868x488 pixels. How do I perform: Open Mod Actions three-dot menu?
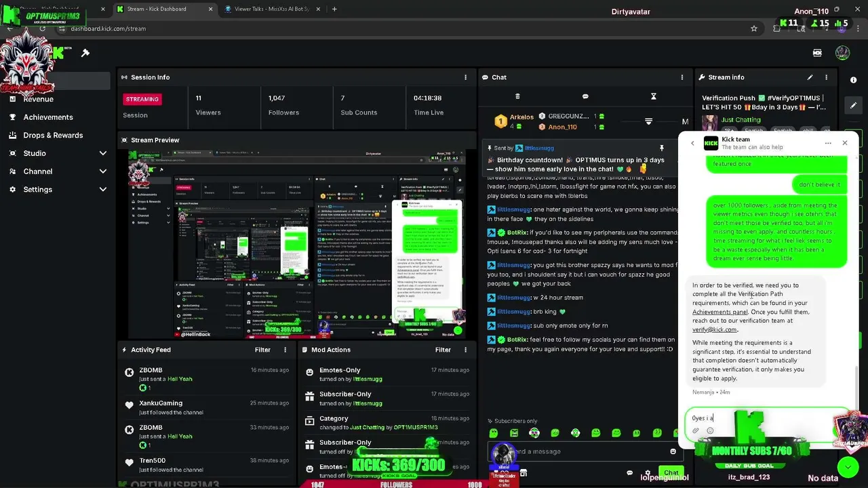coord(465,350)
